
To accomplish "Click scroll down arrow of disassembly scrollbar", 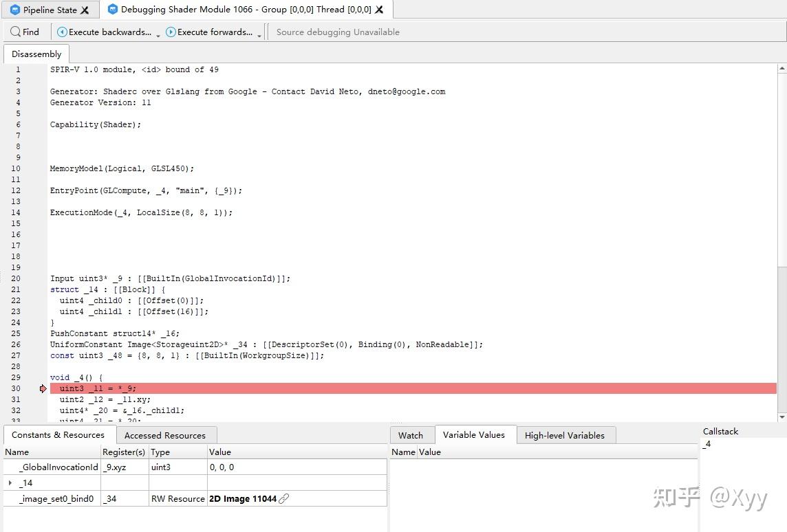I will pos(782,417).
